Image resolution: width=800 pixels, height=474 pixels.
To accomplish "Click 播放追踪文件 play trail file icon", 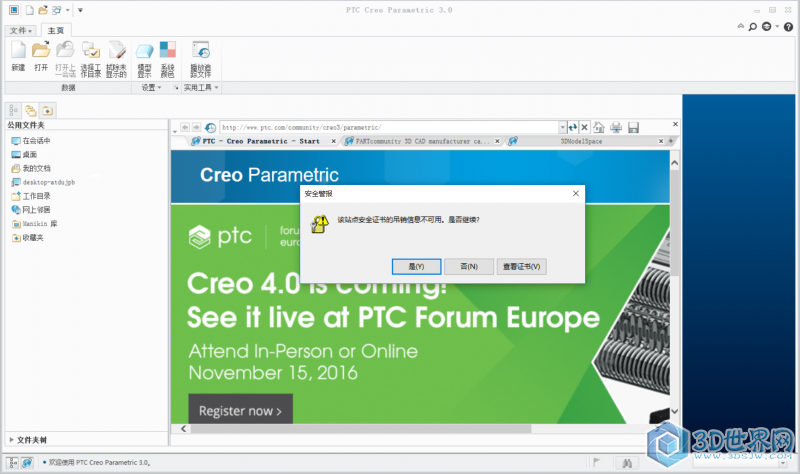I will pos(201,59).
